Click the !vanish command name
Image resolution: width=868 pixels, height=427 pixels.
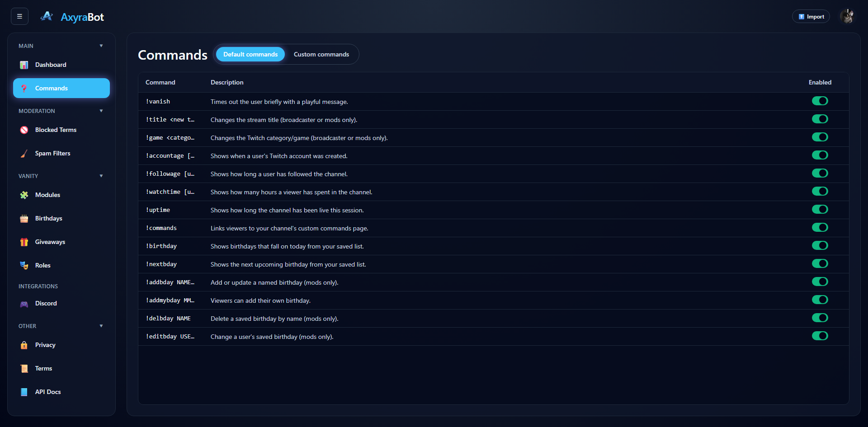tap(158, 101)
